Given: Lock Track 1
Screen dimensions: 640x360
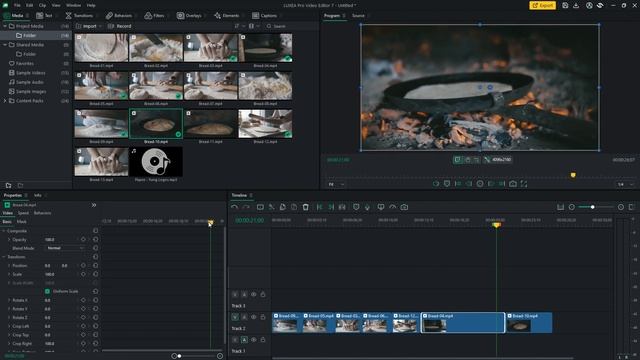Looking at the screenshot, I should pyautogui.click(x=263, y=340).
